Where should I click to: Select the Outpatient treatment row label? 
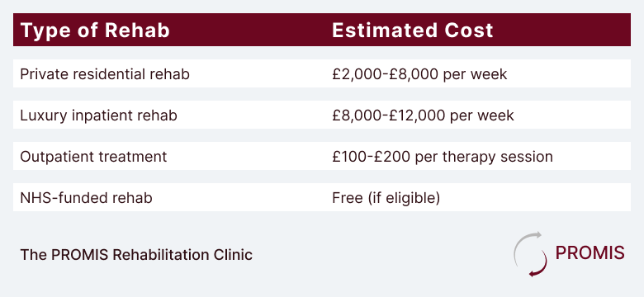pyautogui.click(x=93, y=157)
